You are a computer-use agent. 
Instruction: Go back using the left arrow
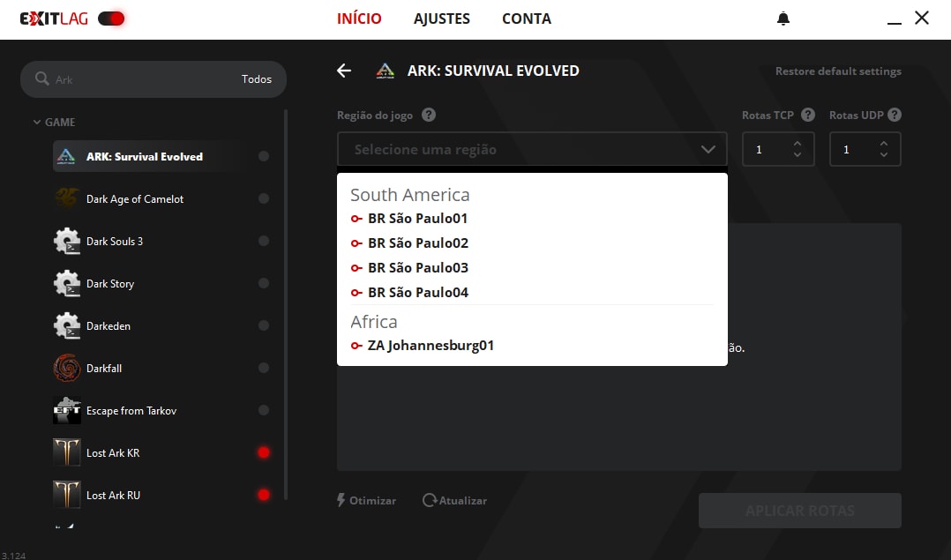click(344, 71)
